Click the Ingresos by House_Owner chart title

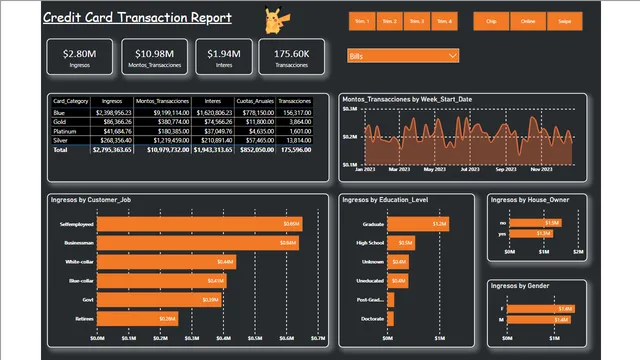click(x=530, y=200)
